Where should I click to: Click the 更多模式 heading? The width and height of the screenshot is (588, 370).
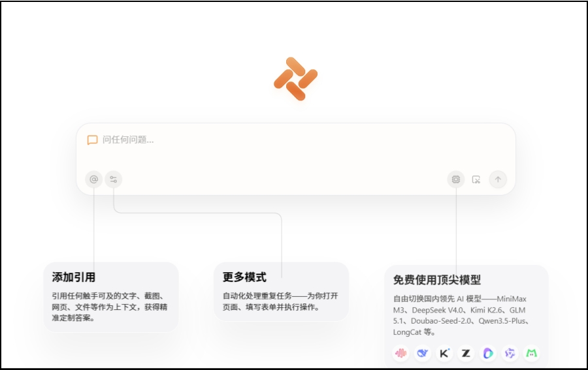coord(244,277)
